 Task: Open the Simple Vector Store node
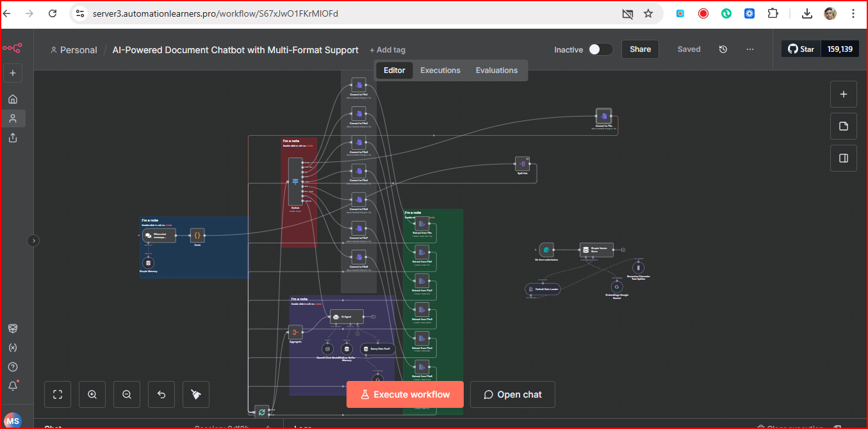596,250
